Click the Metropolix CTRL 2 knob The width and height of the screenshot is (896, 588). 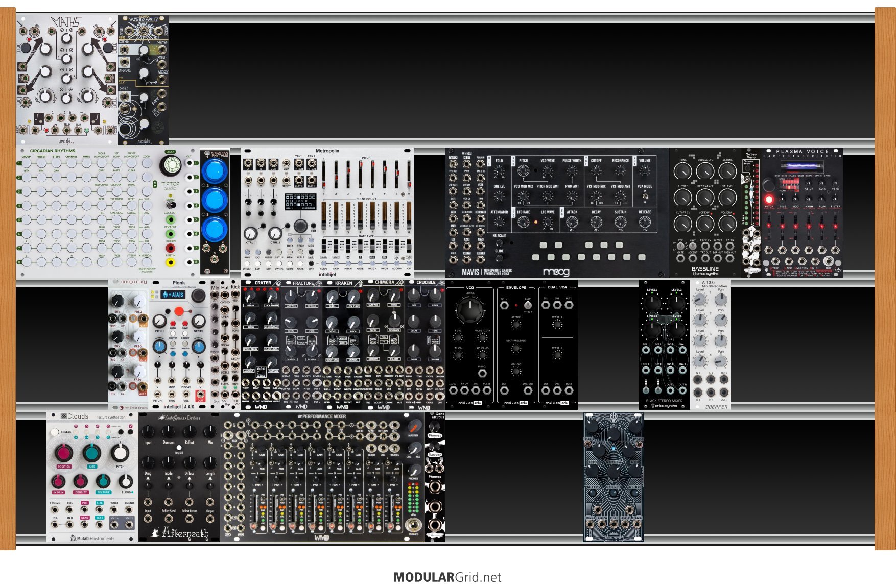[x=275, y=233]
